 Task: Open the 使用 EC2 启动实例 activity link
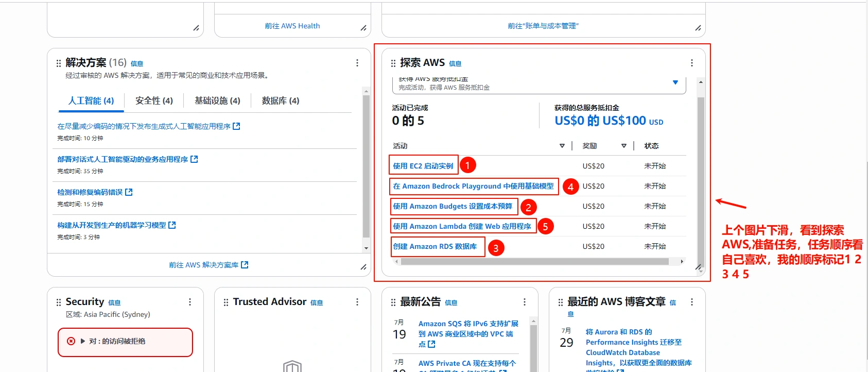click(x=423, y=166)
